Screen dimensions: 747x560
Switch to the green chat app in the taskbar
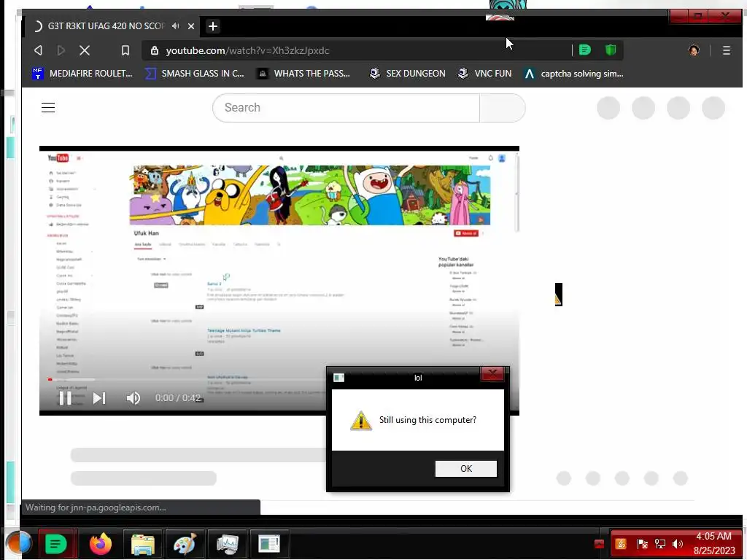[55, 544]
